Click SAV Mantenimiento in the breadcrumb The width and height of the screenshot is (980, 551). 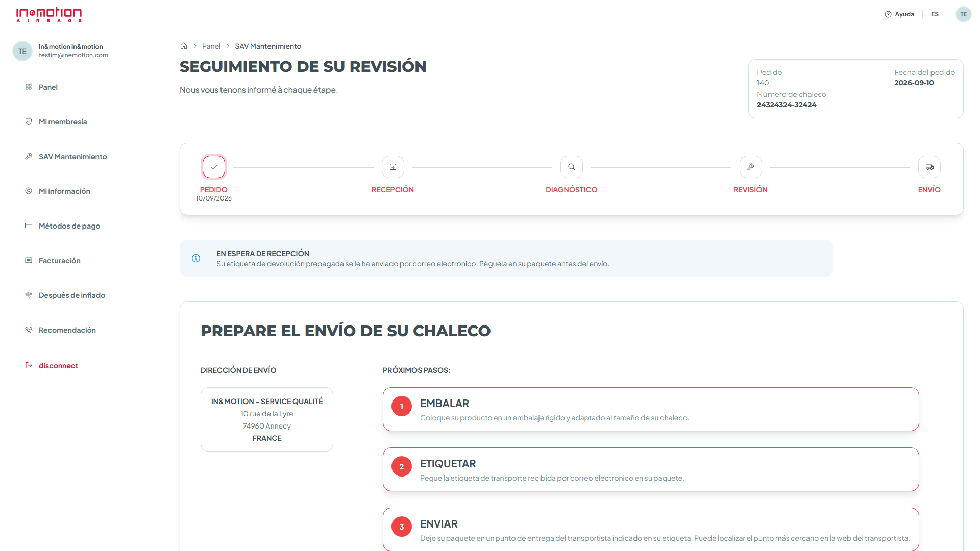(x=268, y=46)
